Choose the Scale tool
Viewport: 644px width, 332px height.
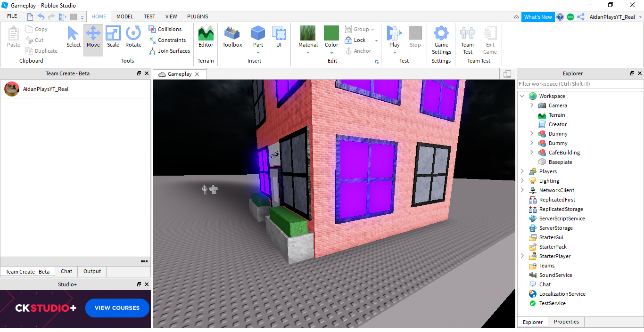point(113,37)
